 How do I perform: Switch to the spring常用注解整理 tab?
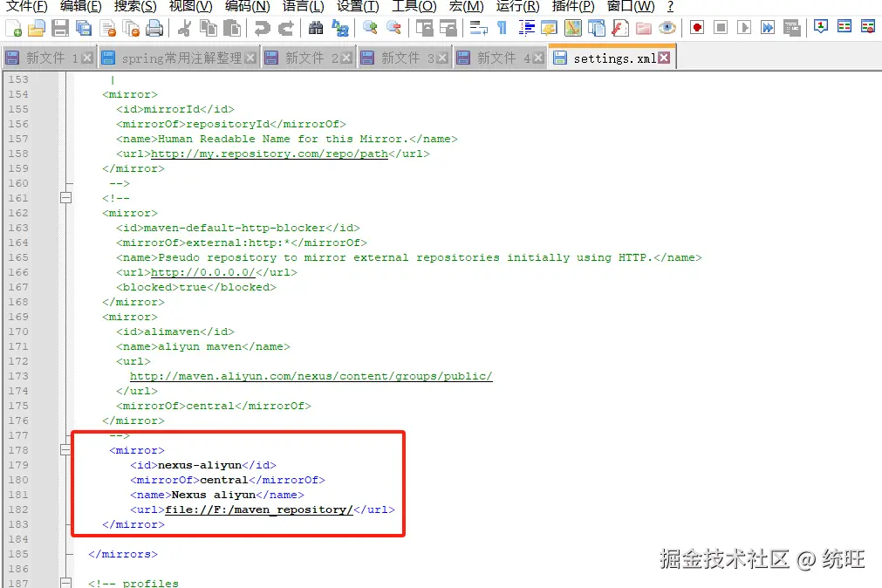[x=178, y=58]
